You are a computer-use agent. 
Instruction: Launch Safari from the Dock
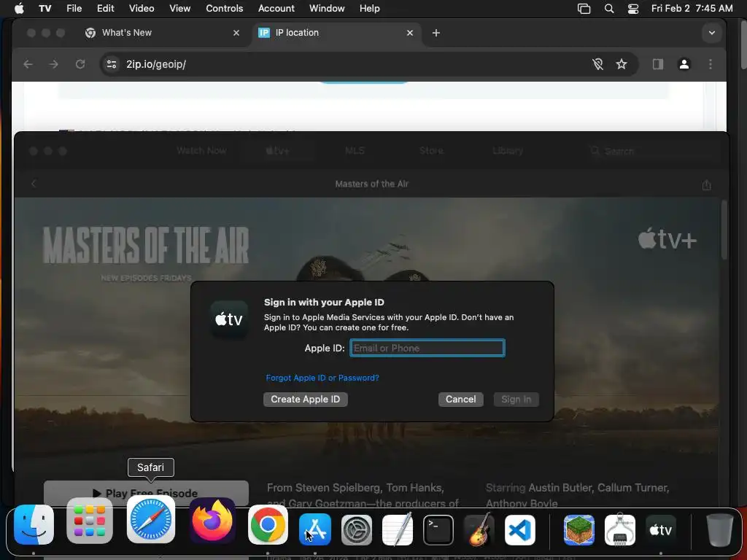pos(151,519)
